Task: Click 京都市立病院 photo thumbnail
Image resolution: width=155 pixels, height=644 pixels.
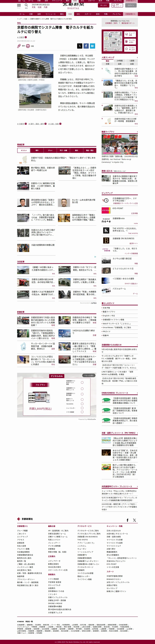Action: pyautogui.click(x=35, y=66)
